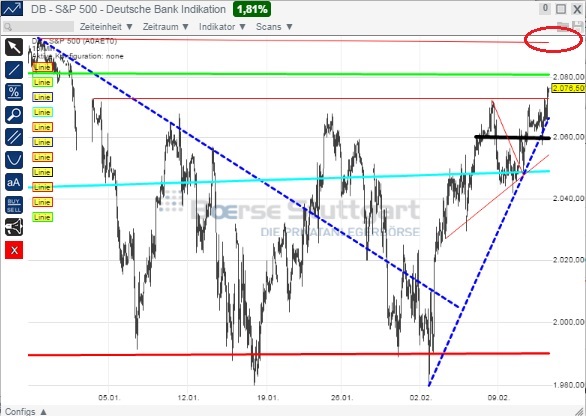Select the fourth Linie label with cyan border
The image size is (586, 420).
point(42,112)
